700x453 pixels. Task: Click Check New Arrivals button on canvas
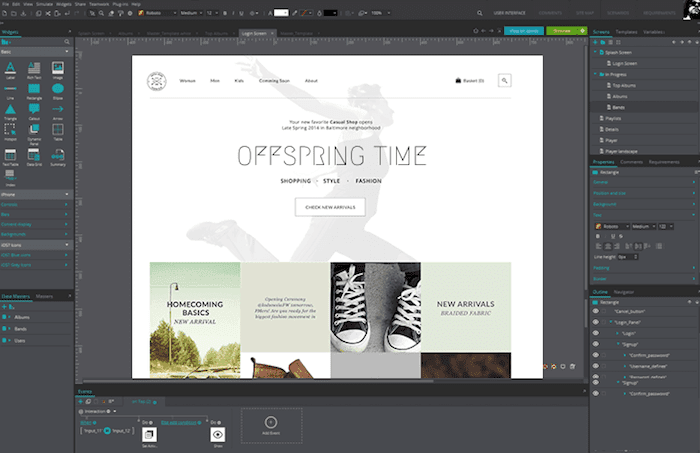(x=330, y=207)
